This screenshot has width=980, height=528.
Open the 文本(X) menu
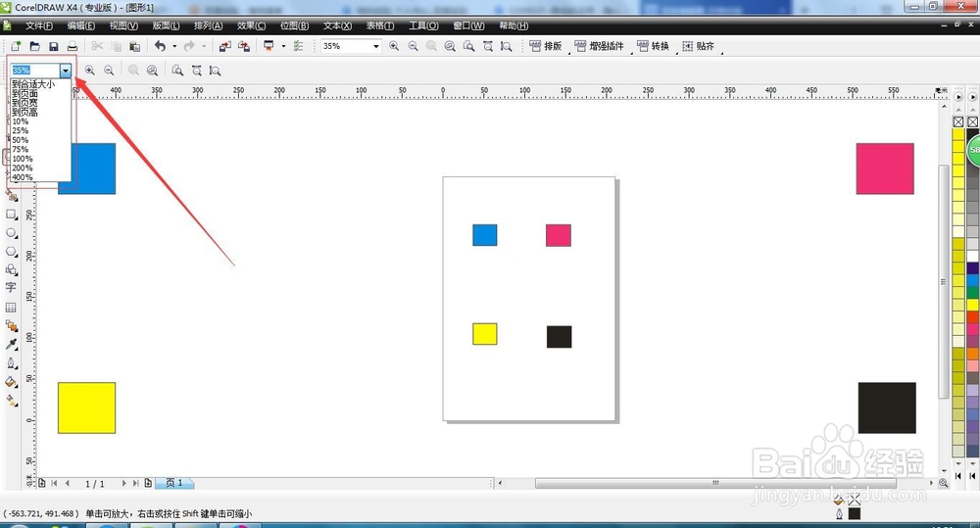(337, 25)
